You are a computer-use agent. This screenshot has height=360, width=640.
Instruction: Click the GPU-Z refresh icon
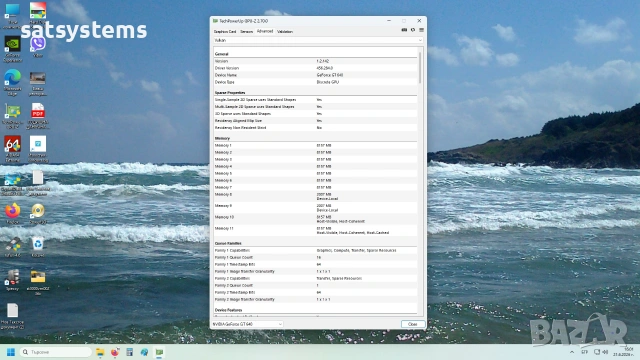pos(413,30)
